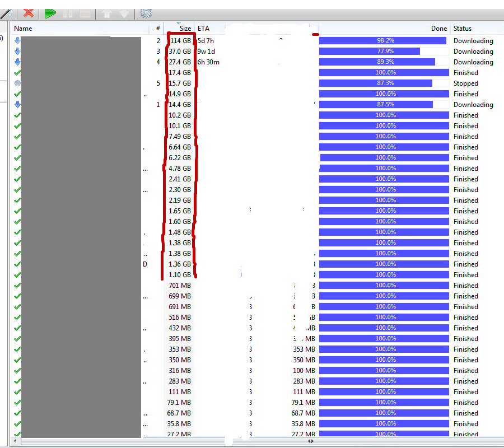The width and height of the screenshot is (504, 448).
Task: Click the green Start Torrent play button
Action: click(x=50, y=13)
